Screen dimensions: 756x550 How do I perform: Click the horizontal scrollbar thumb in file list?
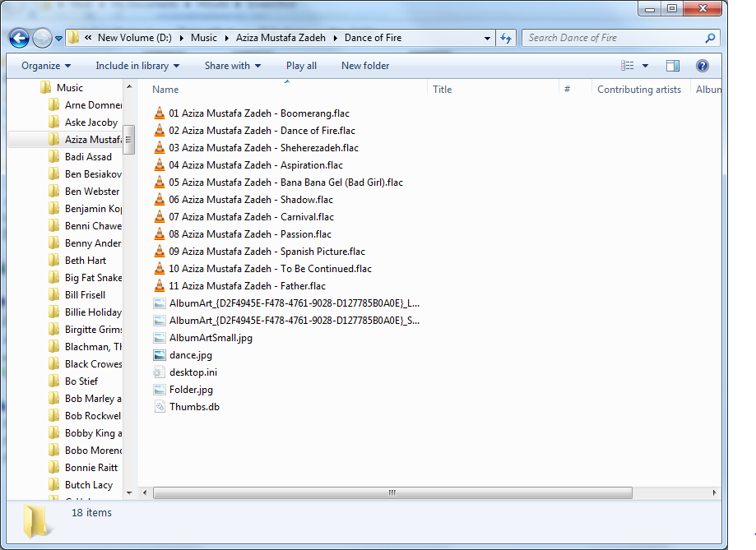[392, 492]
